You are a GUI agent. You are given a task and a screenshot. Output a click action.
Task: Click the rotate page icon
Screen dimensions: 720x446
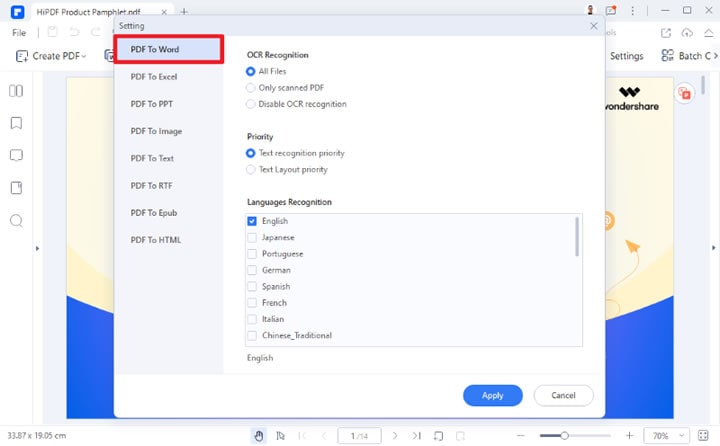pos(439,436)
